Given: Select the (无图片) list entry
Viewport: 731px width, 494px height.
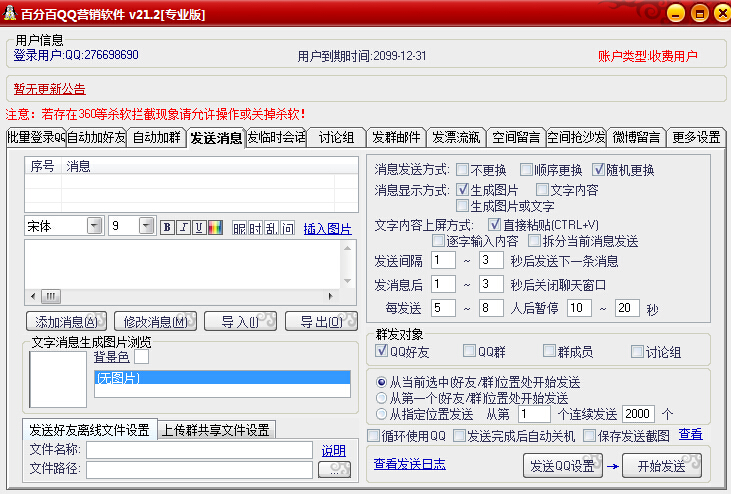Looking at the screenshot, I should click(x=222, y=377).
